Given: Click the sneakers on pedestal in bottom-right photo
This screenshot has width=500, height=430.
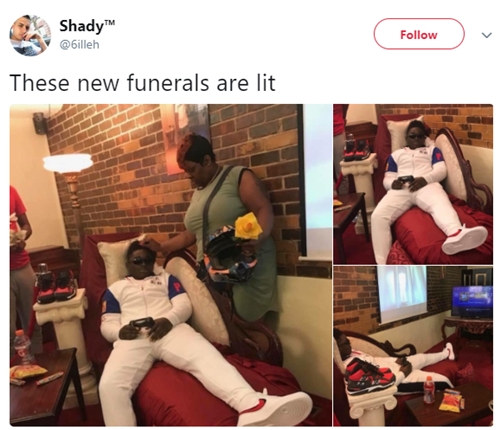Looking at the screenshot, I should (370, 377).
